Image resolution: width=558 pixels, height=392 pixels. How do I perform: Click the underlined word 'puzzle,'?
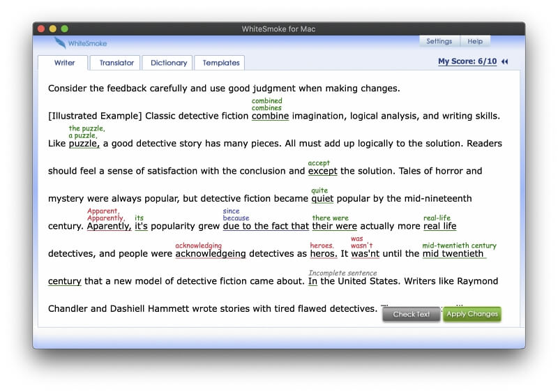(84, 144)
